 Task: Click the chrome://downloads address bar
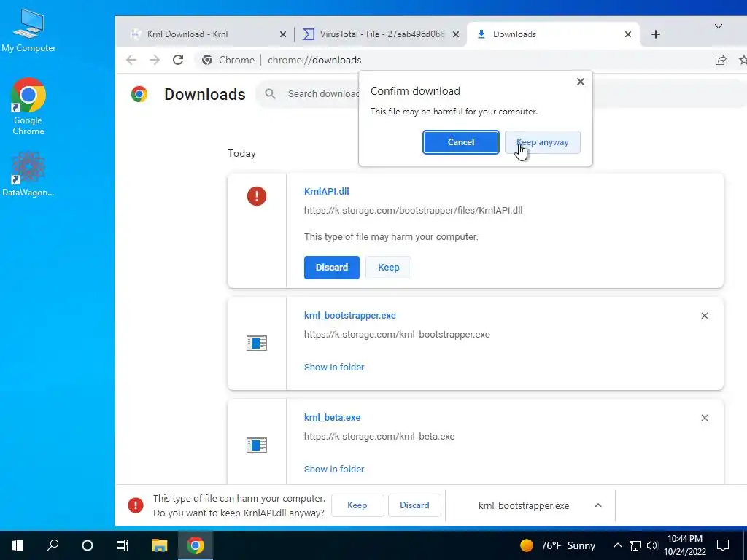(314, 60)
